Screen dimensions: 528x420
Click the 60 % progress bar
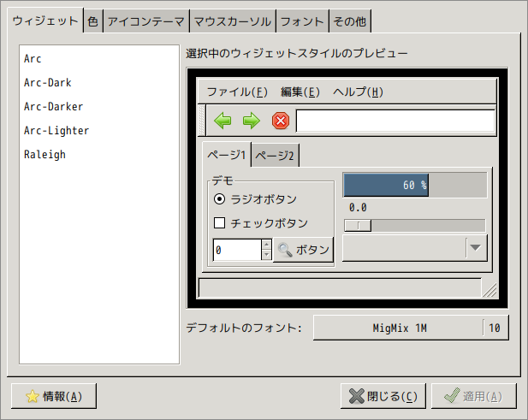[x=415, y=185]
